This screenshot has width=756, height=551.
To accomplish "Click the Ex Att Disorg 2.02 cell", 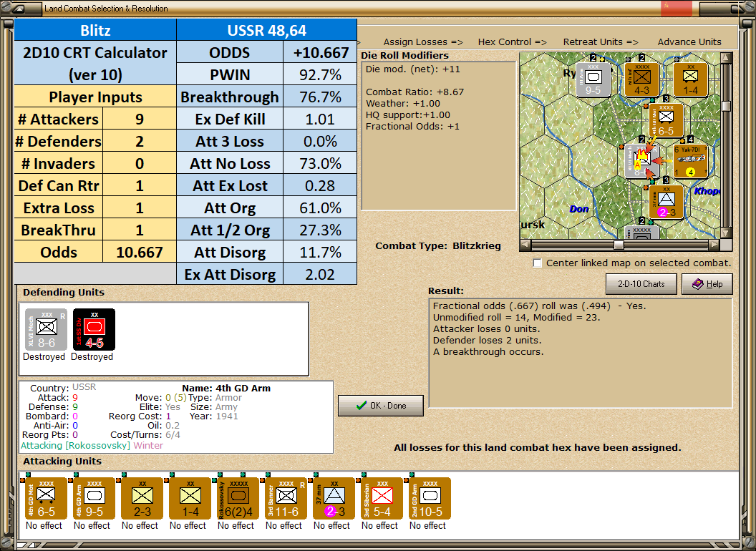I will pos(320,274).
